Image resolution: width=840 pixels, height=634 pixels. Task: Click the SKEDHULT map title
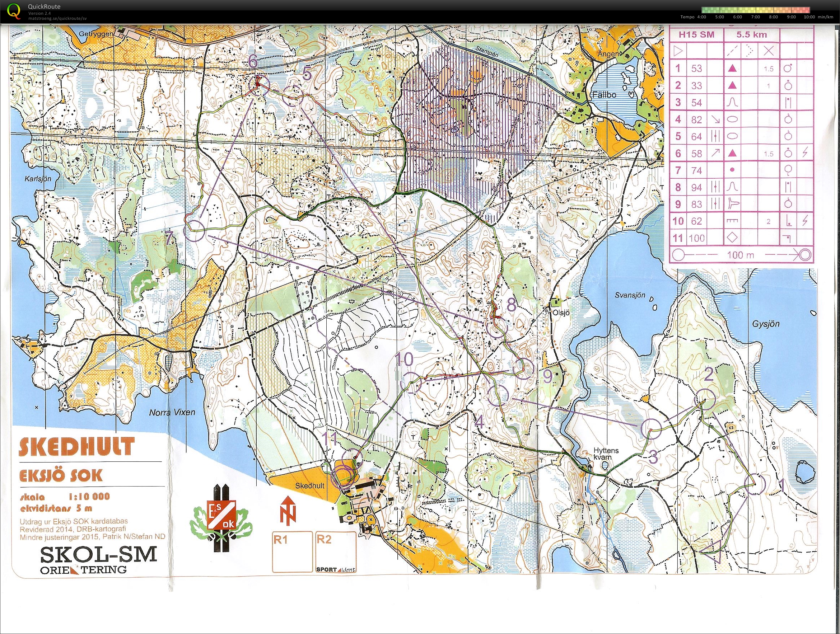coord(76,446)
